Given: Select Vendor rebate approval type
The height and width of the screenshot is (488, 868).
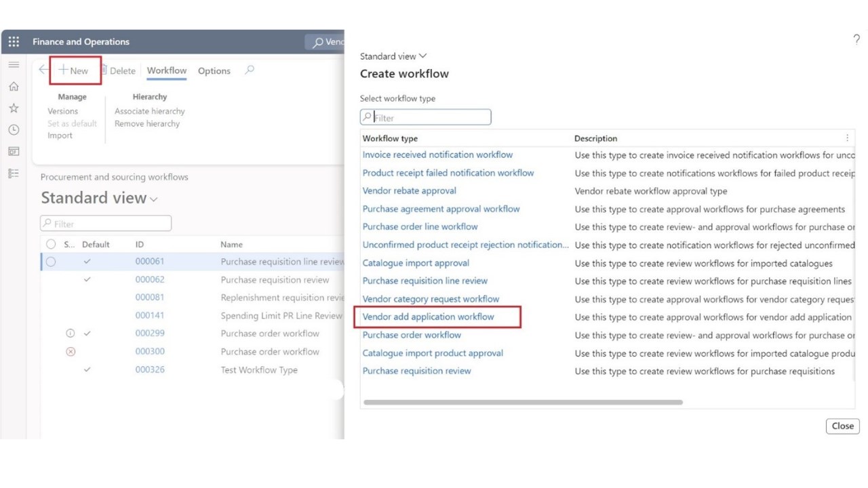Looking at the screenshot, I should (x=409, y=190).
